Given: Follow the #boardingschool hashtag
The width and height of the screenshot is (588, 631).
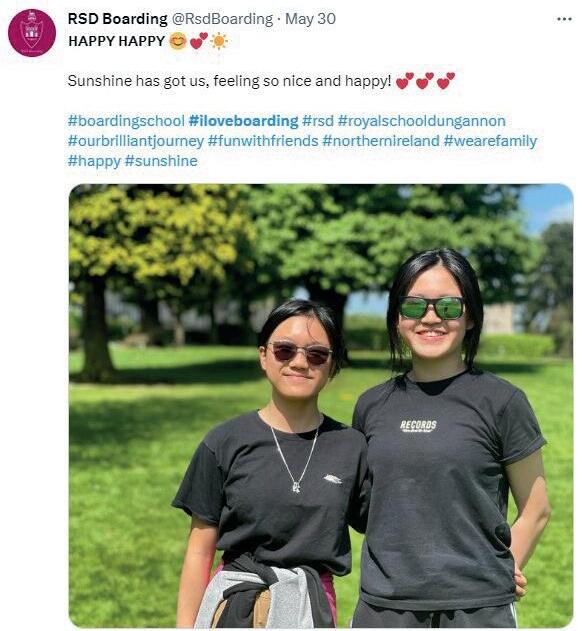Looking at the screenshot, I should tap(126, 121).
